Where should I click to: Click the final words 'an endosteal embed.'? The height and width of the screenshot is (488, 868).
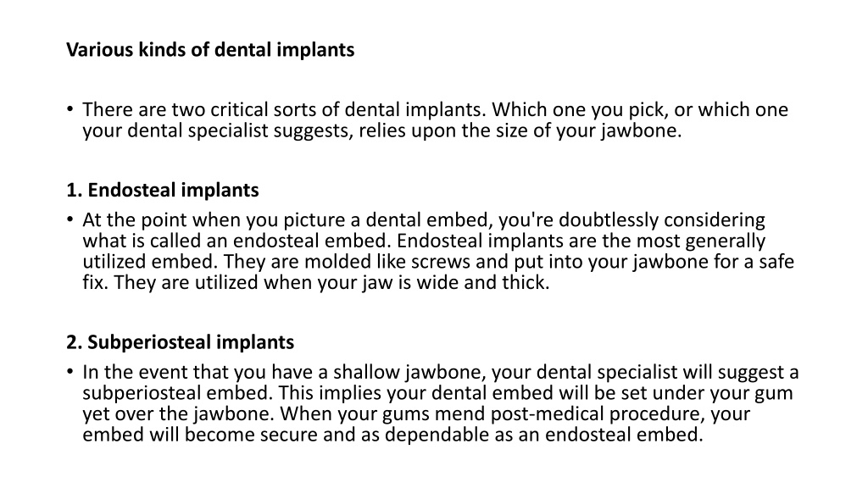coord(610,435)
